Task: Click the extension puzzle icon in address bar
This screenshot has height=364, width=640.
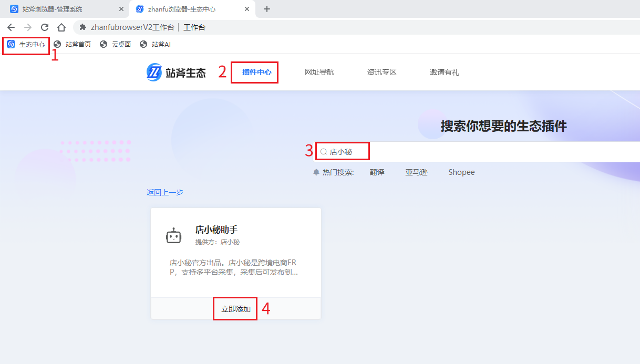Action: [82, 27]
